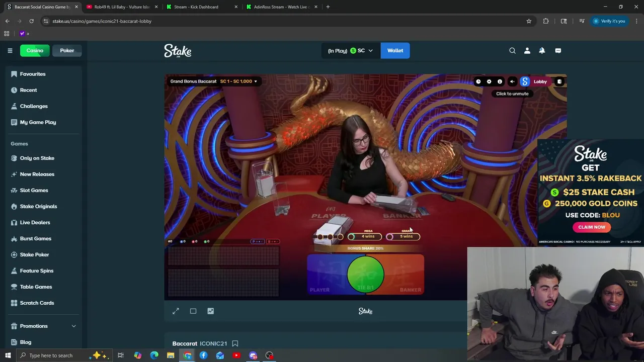
Task: Click the taskbar search box
Action: click(65, 355)
